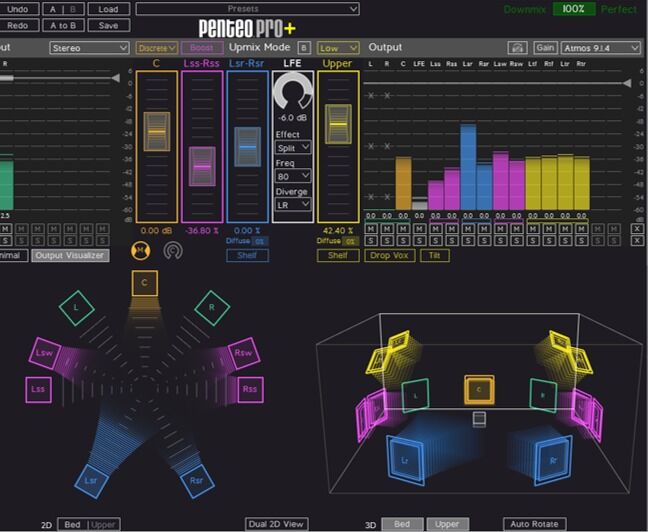Toggle Auto Rotate for 3D view
Viewport: 648px width, 532px height.
coord(535,524)
